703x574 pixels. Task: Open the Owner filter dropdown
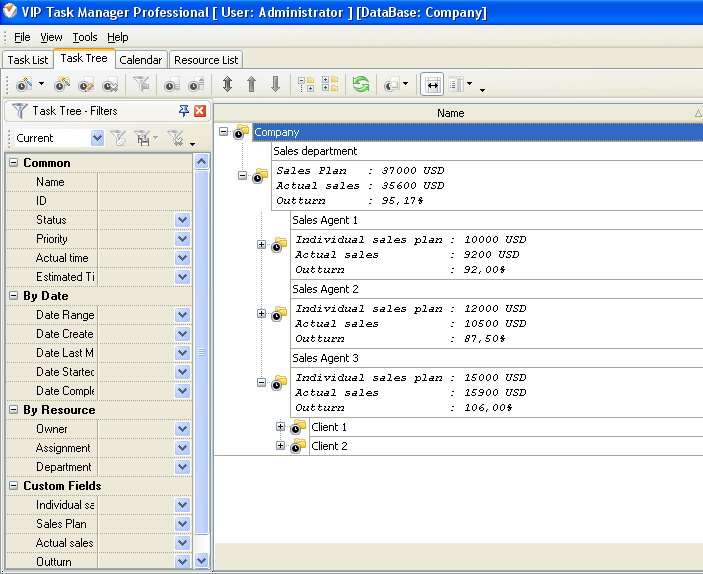(182, 429)
